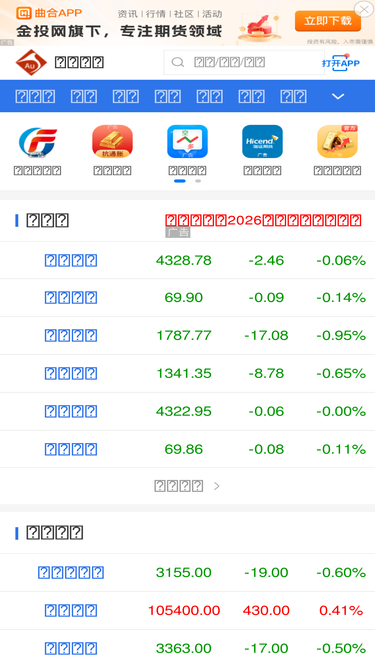This screenshot has height=667, width=375.
Task: Open the 打开APP icon beside the search box
Action: coord(341,63)
